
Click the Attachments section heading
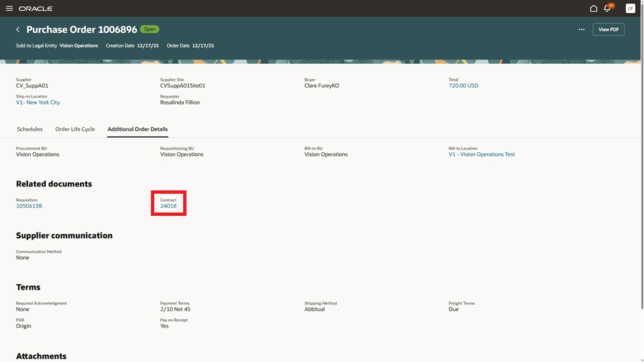[41, 356]
